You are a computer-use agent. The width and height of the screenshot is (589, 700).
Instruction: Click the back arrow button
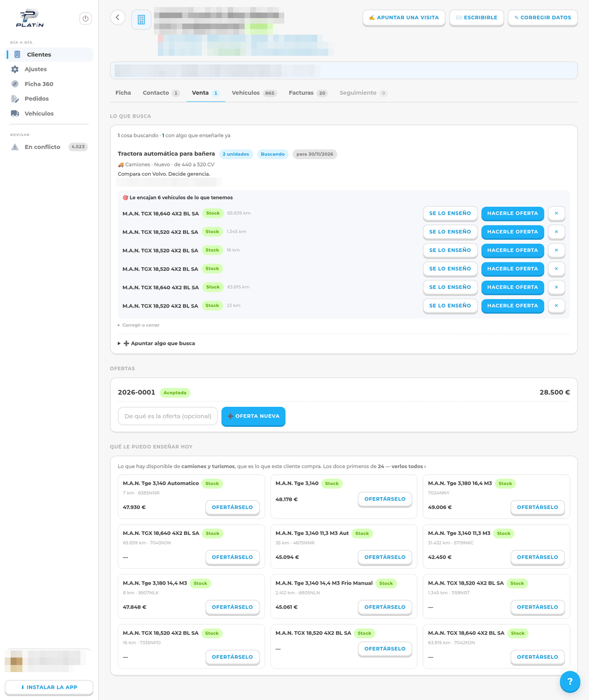(x=118, y=18)
